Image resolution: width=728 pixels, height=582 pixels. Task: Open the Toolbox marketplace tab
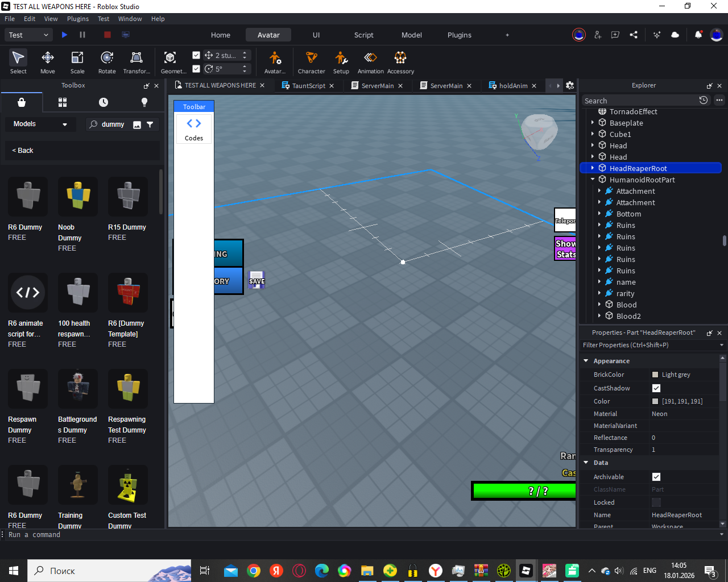pos(22,102)
